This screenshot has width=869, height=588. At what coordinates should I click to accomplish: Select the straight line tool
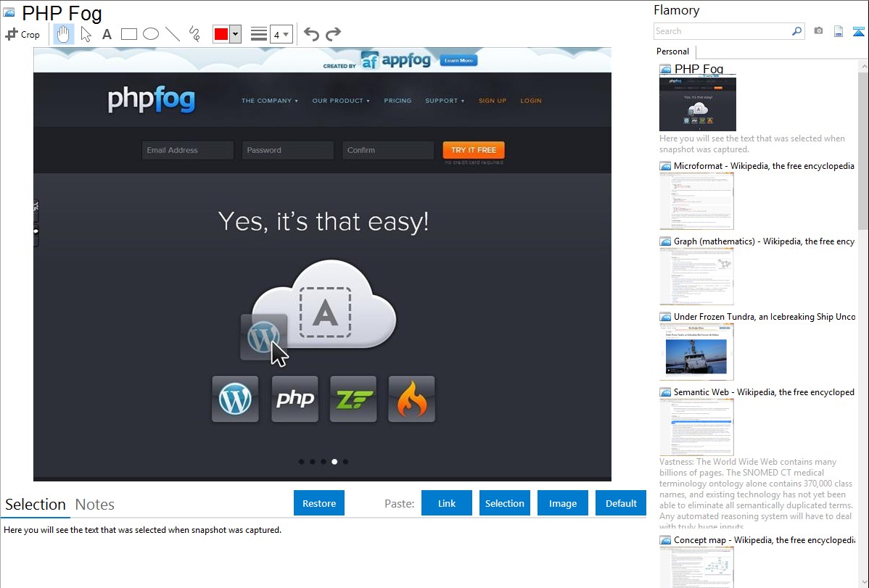coord(173,34)
